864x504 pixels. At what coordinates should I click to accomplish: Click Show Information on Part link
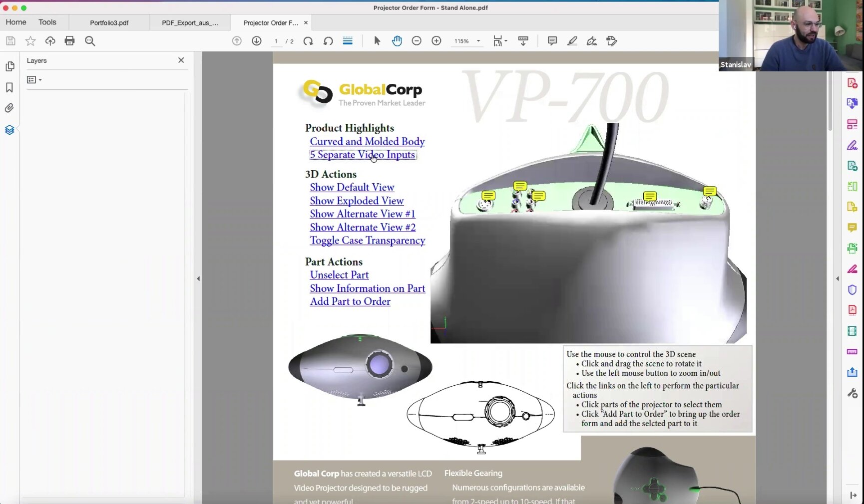pyautogui.click(x=368, y=288)
